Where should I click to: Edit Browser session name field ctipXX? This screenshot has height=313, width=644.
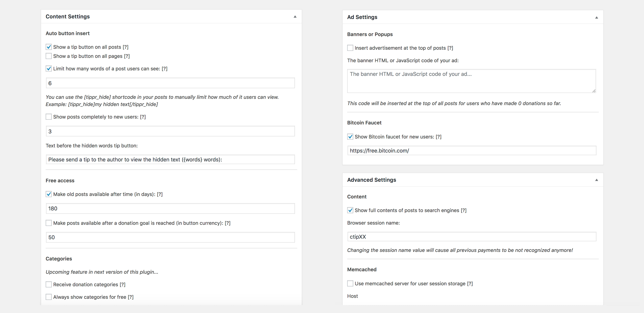472,237
